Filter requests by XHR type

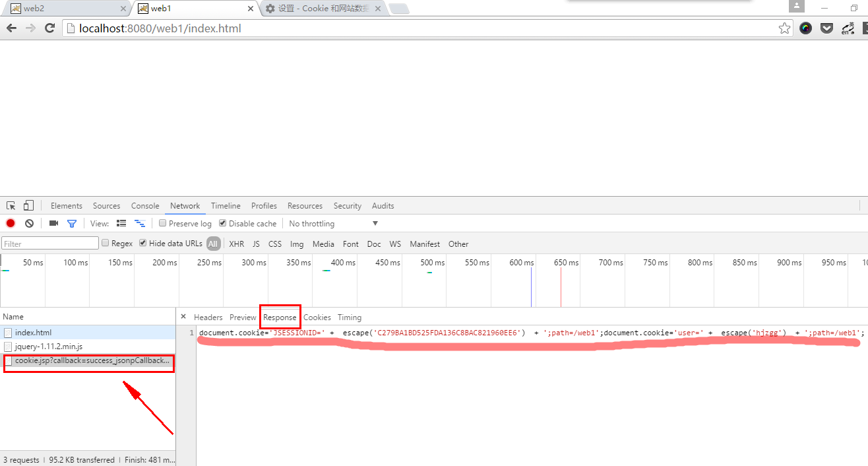coord(236,244)
